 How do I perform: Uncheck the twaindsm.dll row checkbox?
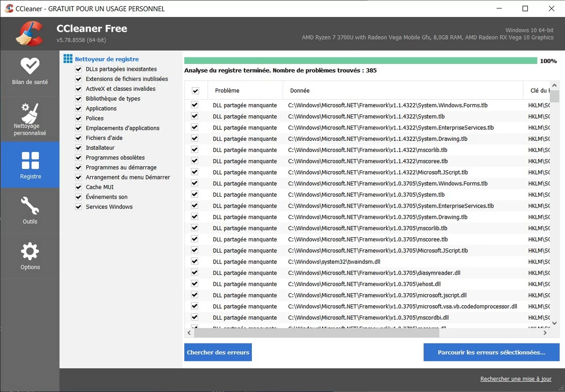pos(194,262)
